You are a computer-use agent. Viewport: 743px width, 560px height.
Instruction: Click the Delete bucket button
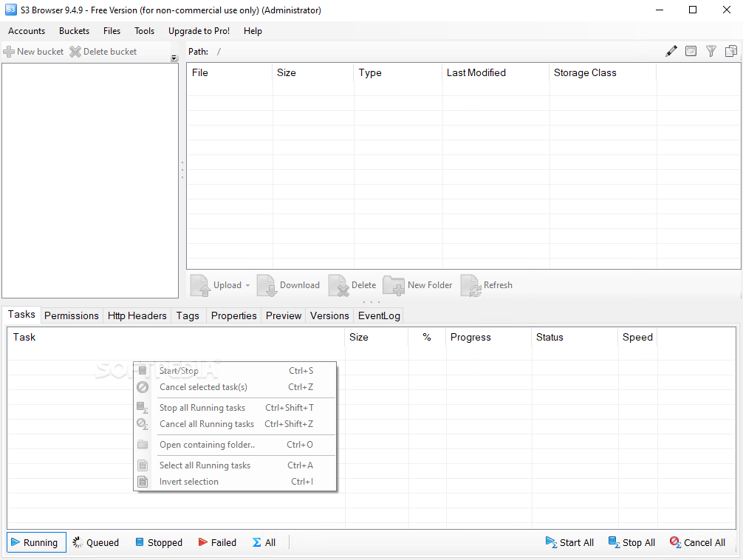tap(103, 51)
